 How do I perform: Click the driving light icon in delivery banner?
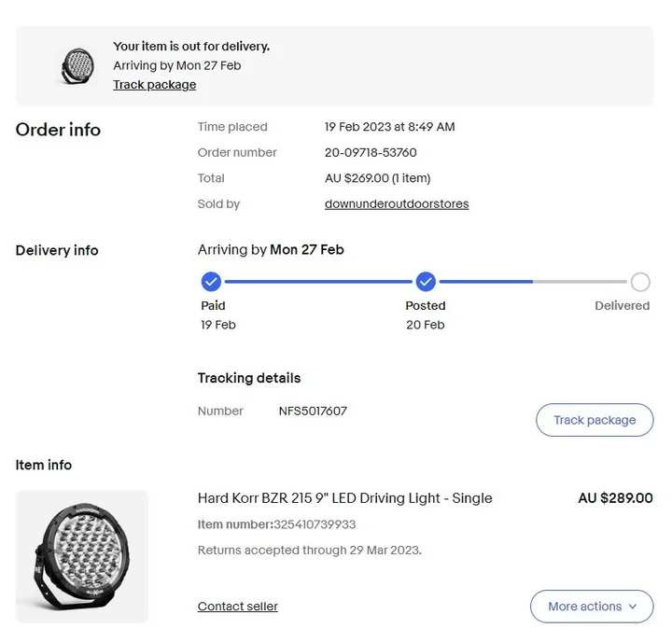(x=77, y=66)
